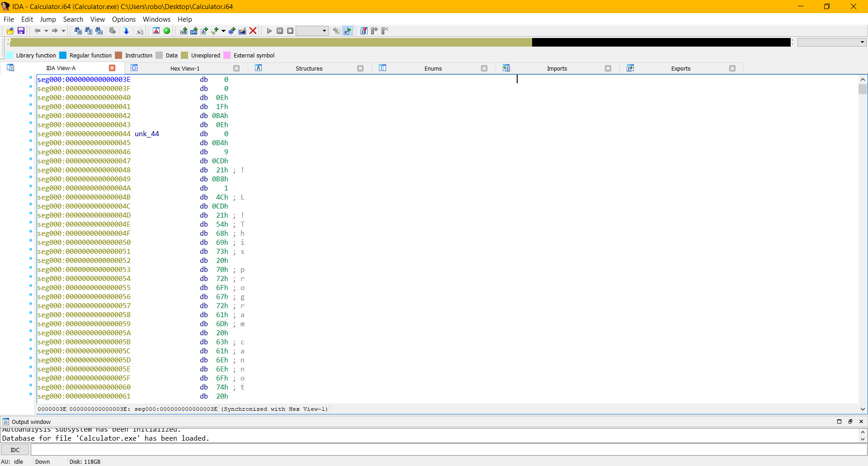Open the Windows menu
Viewport: 868px width, 466px height.
[x=156, y=19]
